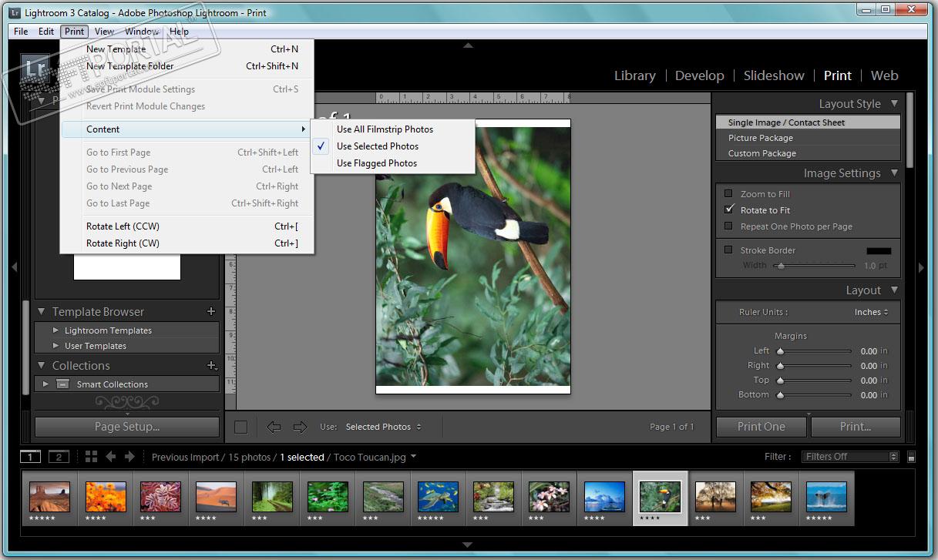Choose Use All Filmstrip Photos menu item
The image size is (938, 560).
[385, 129]
